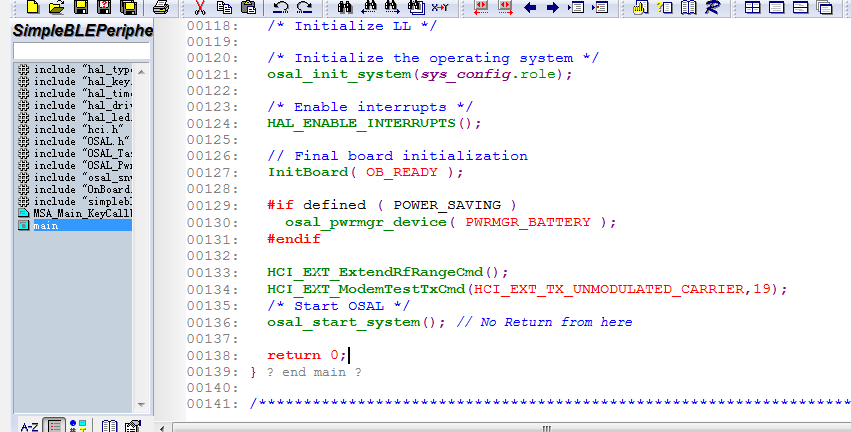The width and height of the screenshot is (851, 432).
Task: Click HCI_EXT_ExtendRfRangeCmd on line 133
Action: click(x=375, y=272)
